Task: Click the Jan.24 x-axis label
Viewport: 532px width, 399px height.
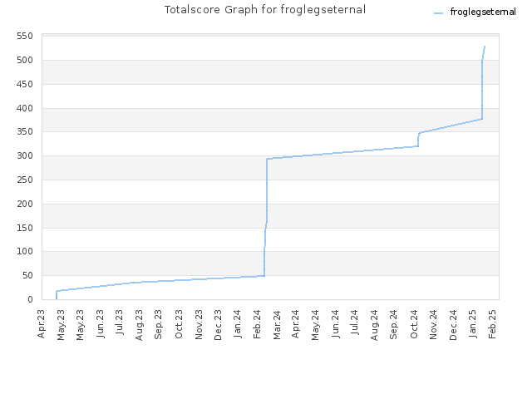Action: [x=238, y=323]
